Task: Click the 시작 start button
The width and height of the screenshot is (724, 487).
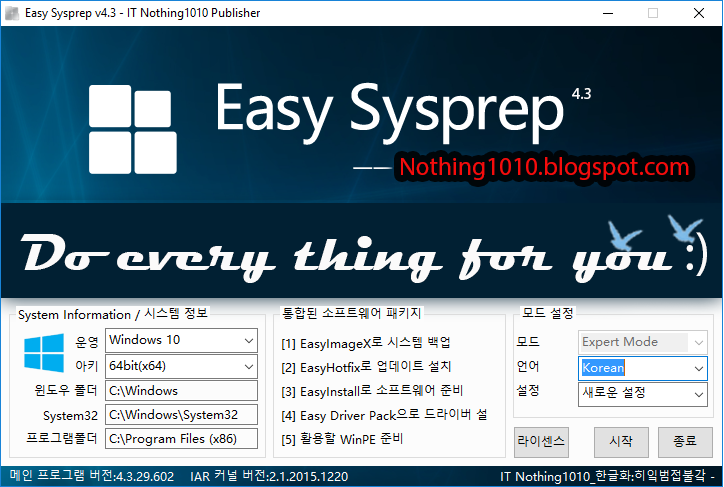Action: click(x=621, y=442)
